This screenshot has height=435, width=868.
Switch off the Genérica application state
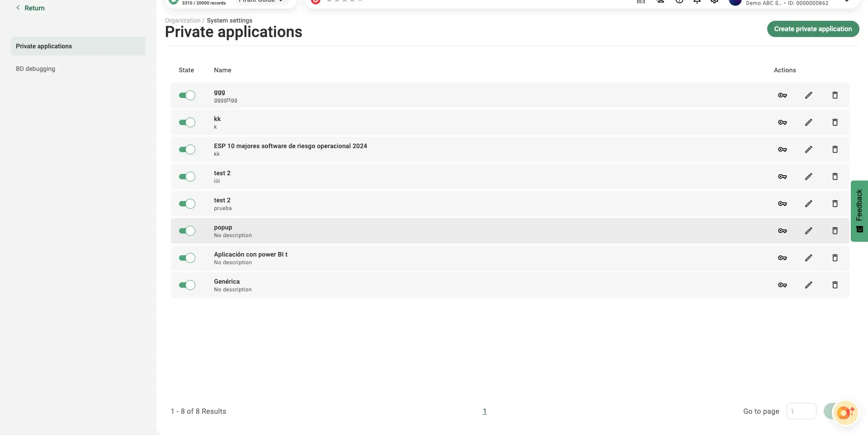click(x=187, y=285)
